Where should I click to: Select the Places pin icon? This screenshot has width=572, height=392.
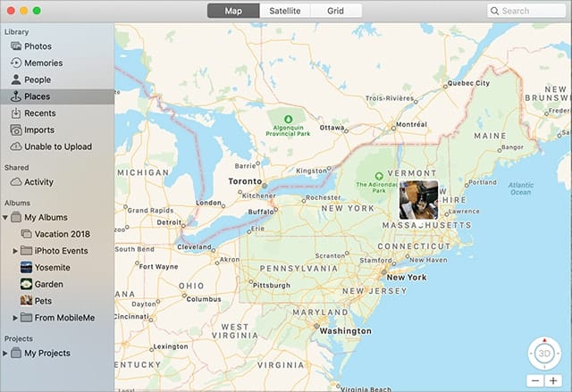(16, 96)
